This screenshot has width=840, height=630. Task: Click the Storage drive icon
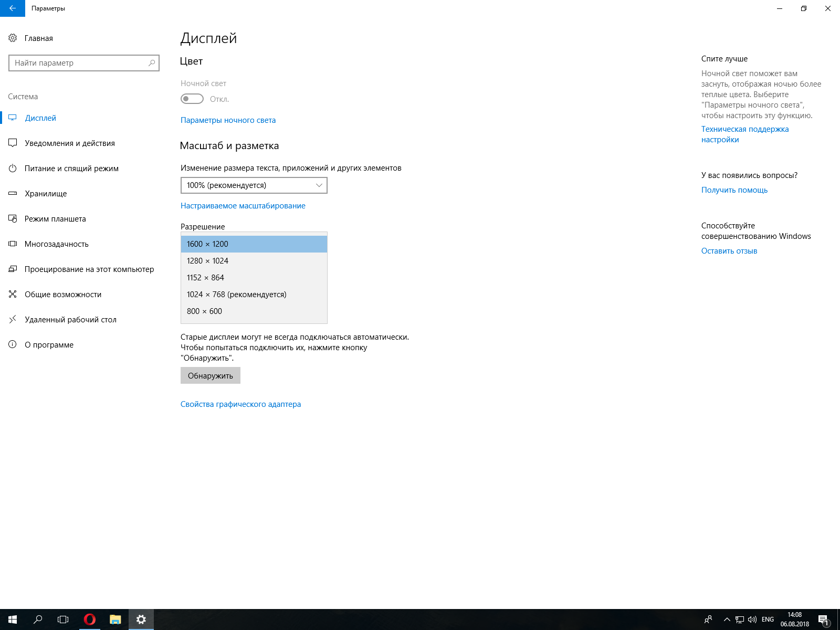tap(13, 193)
